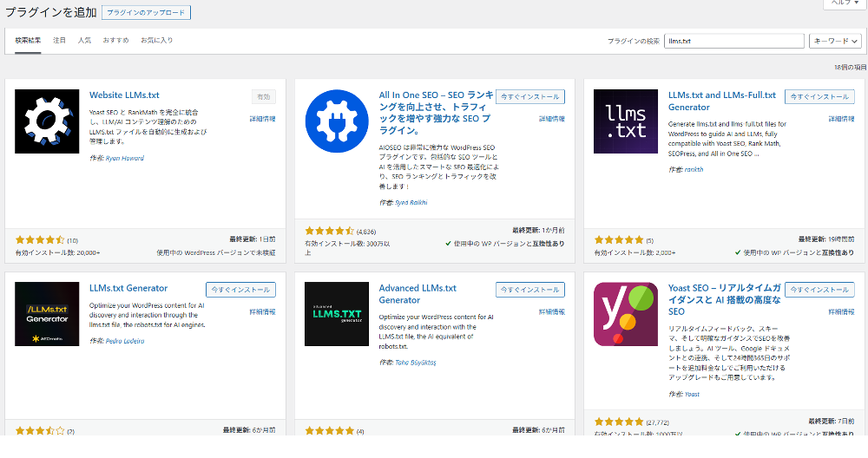The image size is (868, 458).
Task: Click the 有効 button on Website LLMs.txt
Action: coord(264,97)
